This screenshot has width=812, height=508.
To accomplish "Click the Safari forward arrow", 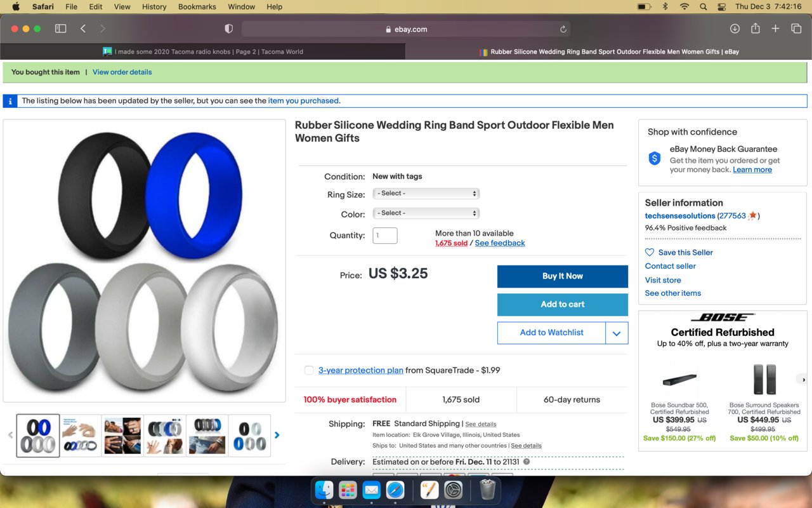I will [x=103, y=29].
